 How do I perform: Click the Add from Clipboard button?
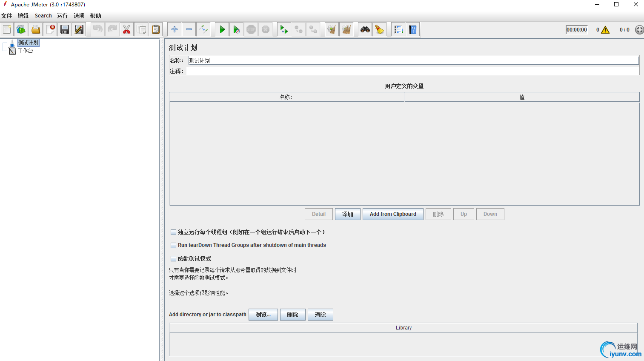pos(393,214)
